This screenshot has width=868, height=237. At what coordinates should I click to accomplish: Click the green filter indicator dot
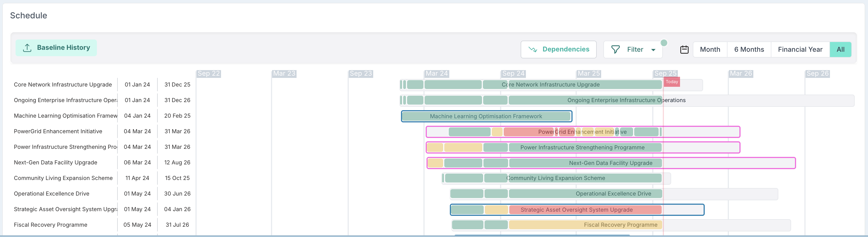point(664,43)
